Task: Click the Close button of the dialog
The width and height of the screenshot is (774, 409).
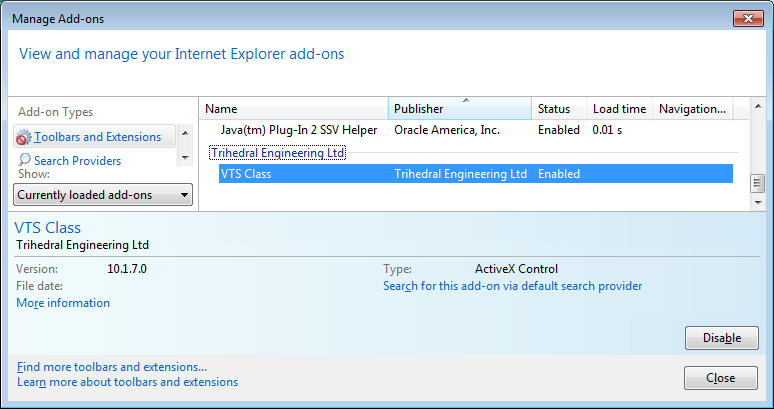Action: click(x=721, y=378)
